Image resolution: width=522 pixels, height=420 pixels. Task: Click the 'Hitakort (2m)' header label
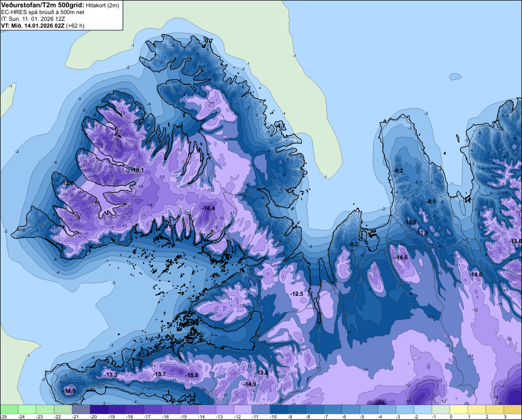[102, 5]
